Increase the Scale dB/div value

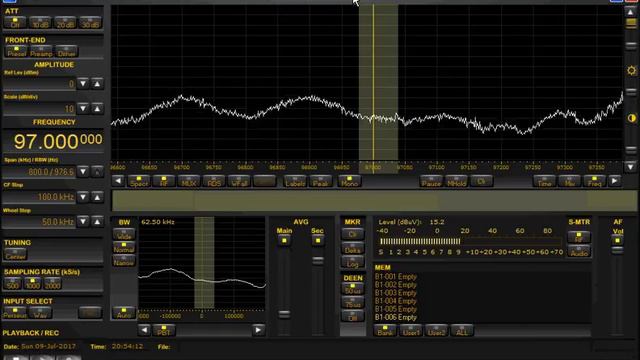[x=97, y=109]
